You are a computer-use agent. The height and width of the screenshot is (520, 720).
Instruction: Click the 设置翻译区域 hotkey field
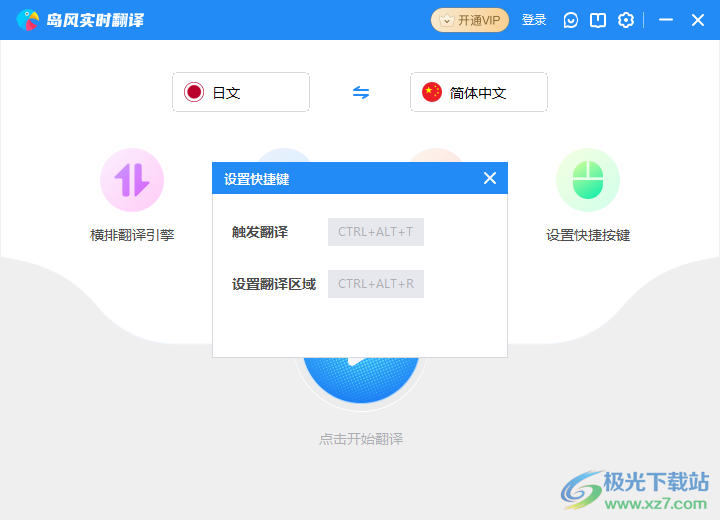(x=376, y=284)
